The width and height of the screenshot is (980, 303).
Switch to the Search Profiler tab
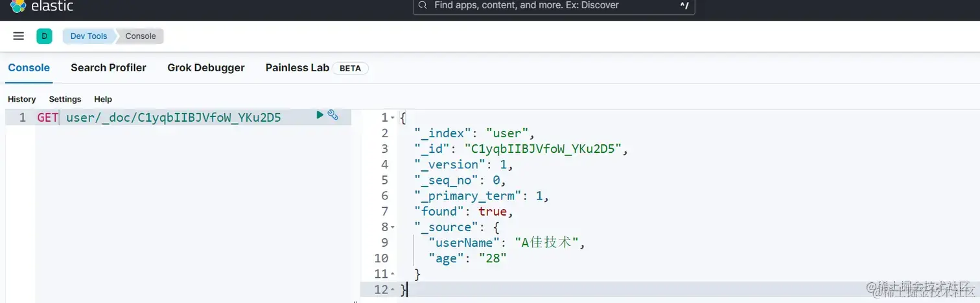click(x=108, y=67)
